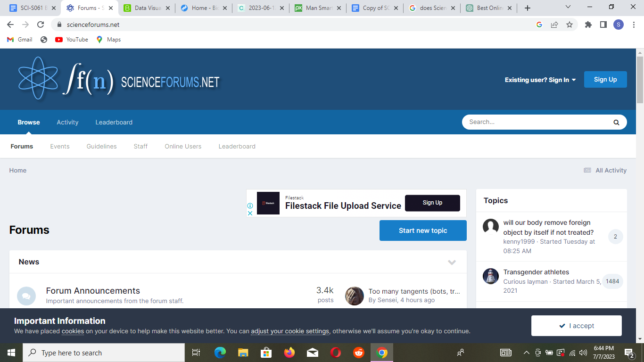Click the Forum Announcements speech bubble icon
The width and height of the screenshot is (644, 362).
(26, 296)
